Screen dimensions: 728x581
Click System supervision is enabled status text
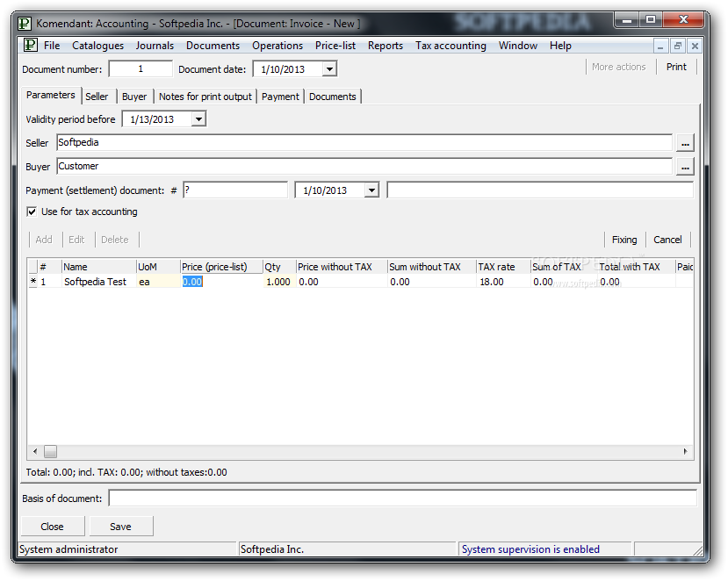click(530, 549)
